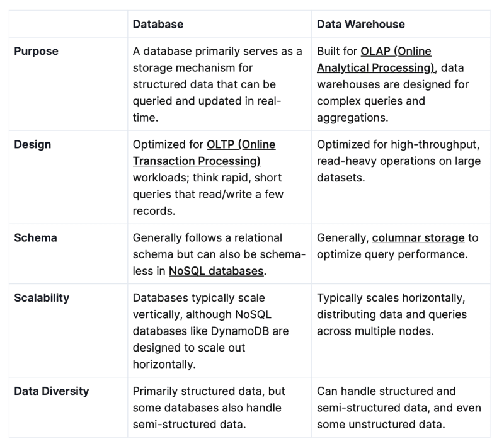504x446 pixels.
Task: Click the Database column header
Action: coord(158,25)
